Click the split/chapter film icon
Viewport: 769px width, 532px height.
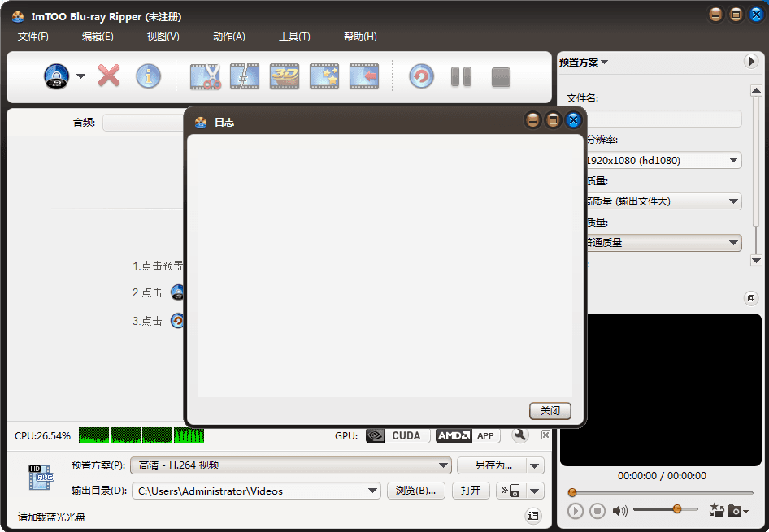tap(245, 76)
